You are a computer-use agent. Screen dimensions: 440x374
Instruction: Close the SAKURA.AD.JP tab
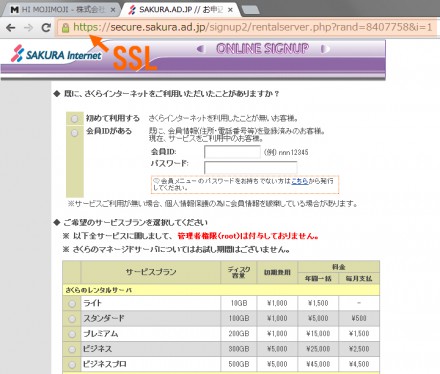[230, 10]
